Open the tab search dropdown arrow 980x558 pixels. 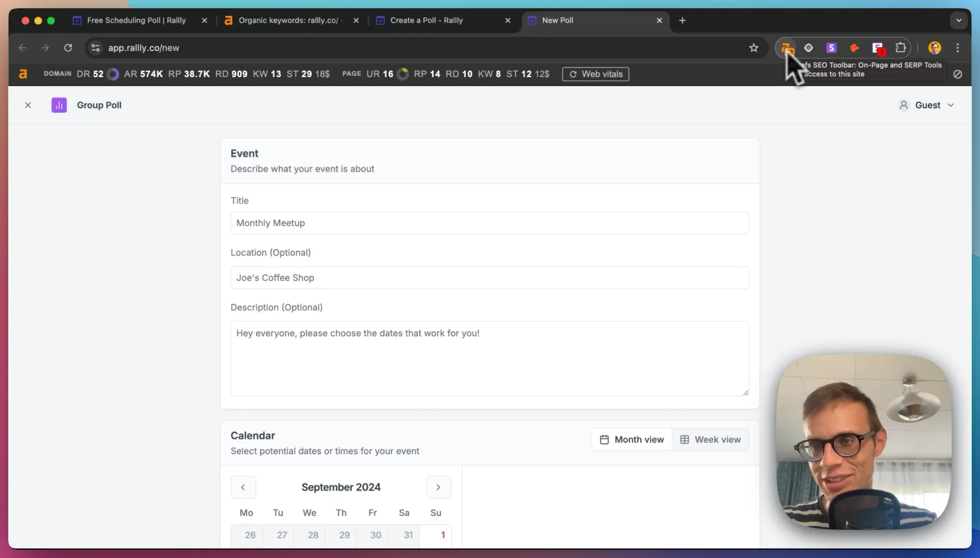(x=958, y=20)
